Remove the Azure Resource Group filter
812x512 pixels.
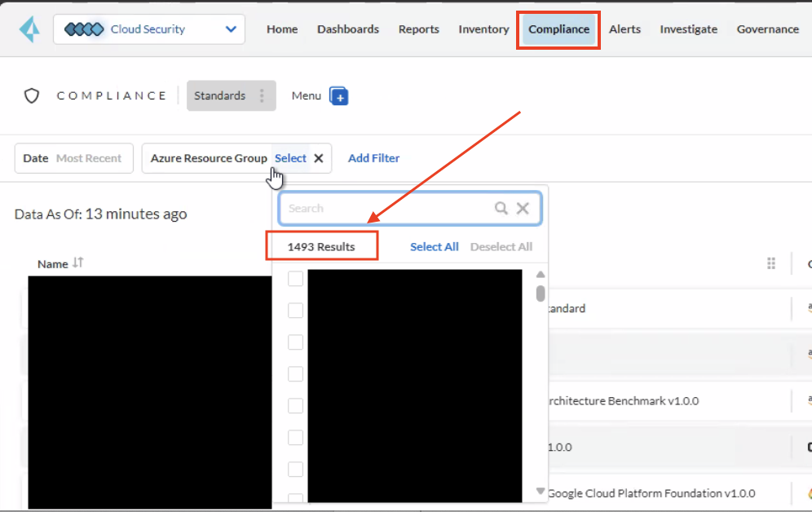[x=319, y=158]
